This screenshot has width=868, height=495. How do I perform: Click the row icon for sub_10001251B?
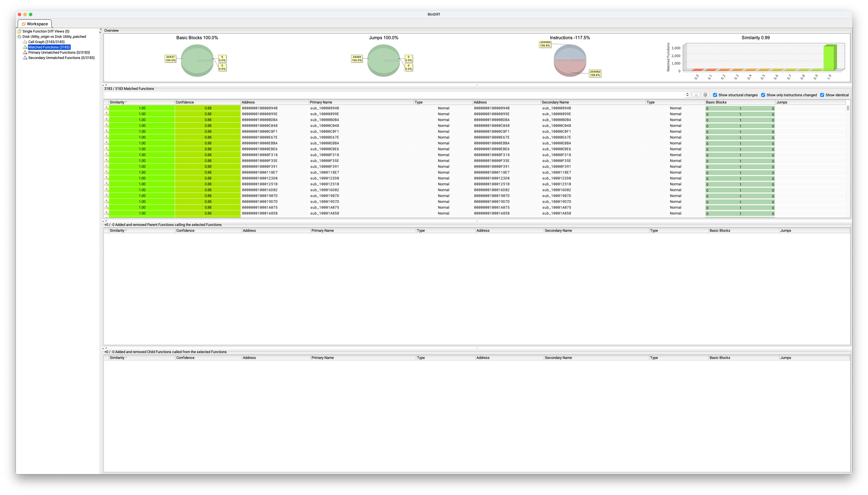(x=107, y=184)
